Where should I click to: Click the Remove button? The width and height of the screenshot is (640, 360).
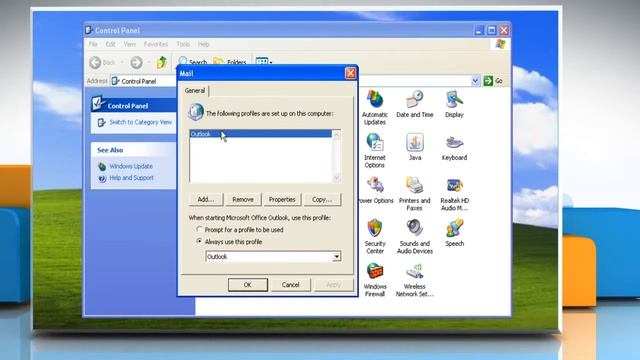click(x=243, y=200)
